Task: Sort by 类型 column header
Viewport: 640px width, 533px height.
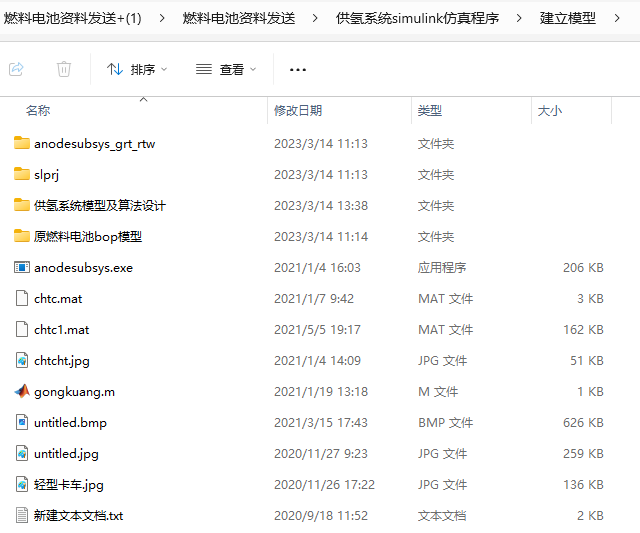Action: click(430, 111)
